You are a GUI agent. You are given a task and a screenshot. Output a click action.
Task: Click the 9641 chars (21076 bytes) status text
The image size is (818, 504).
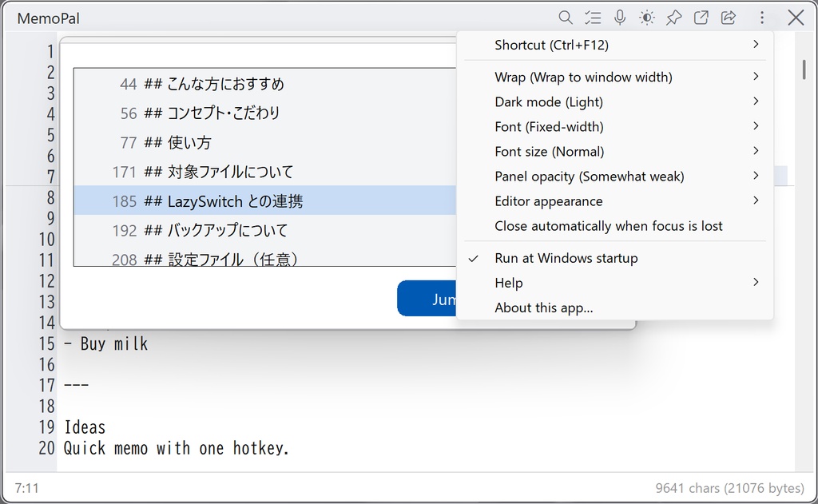730,488
